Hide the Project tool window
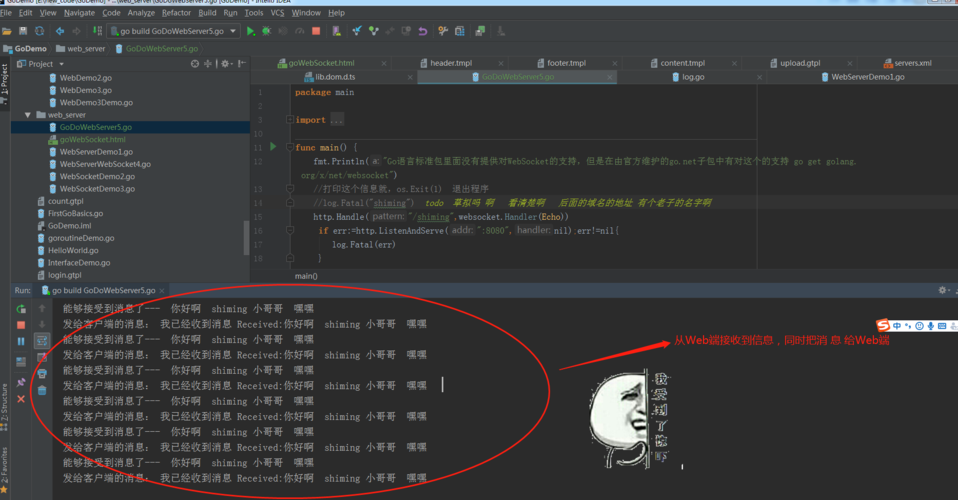The width and height of the screenshot is (958, 500). point(242,64)
